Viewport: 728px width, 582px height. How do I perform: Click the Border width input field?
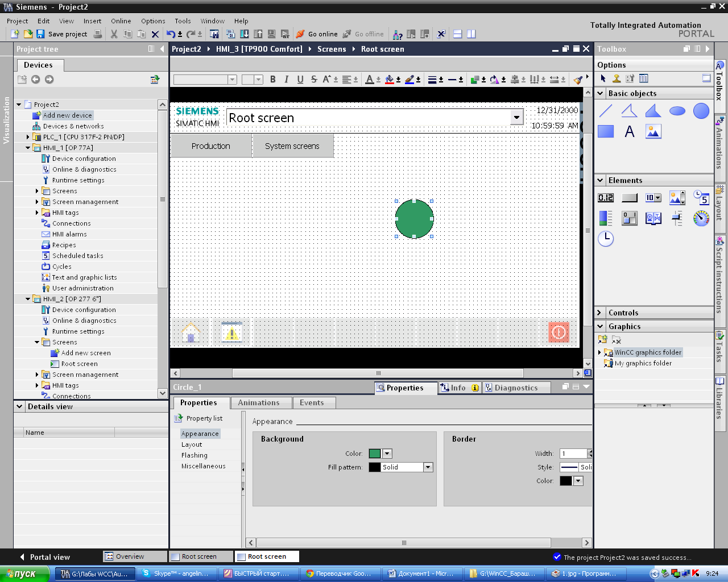[573, 454]
